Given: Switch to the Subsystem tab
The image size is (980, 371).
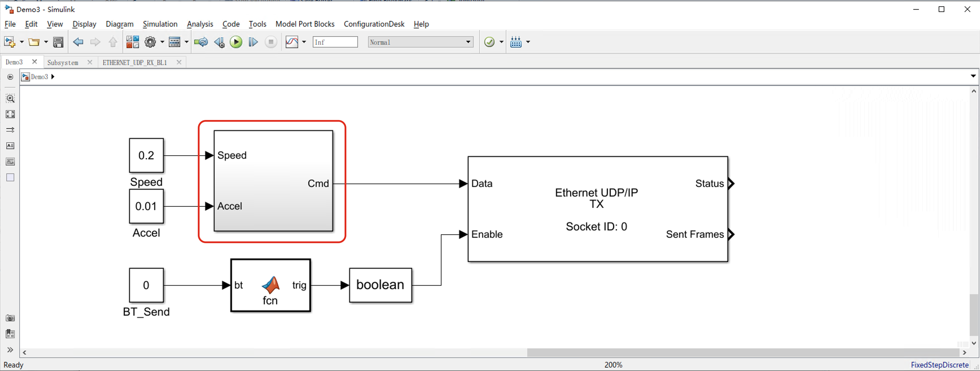Looking at the screenshot, I should click(63, 62).
